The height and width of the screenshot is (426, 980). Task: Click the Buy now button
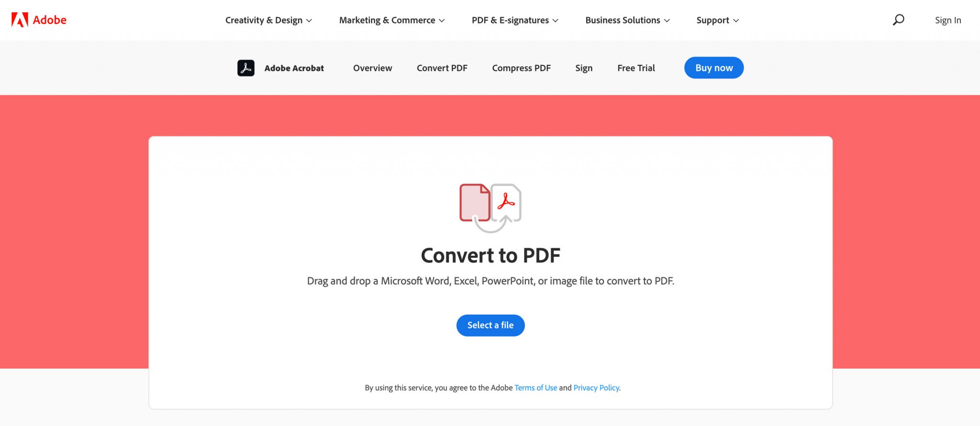pyautogui.click(x=714, y=68)
